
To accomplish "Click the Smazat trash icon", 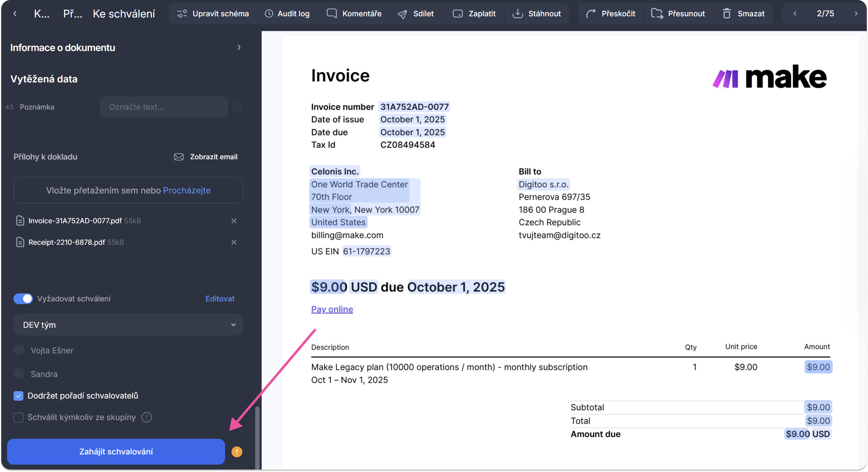I will point(727,14).
